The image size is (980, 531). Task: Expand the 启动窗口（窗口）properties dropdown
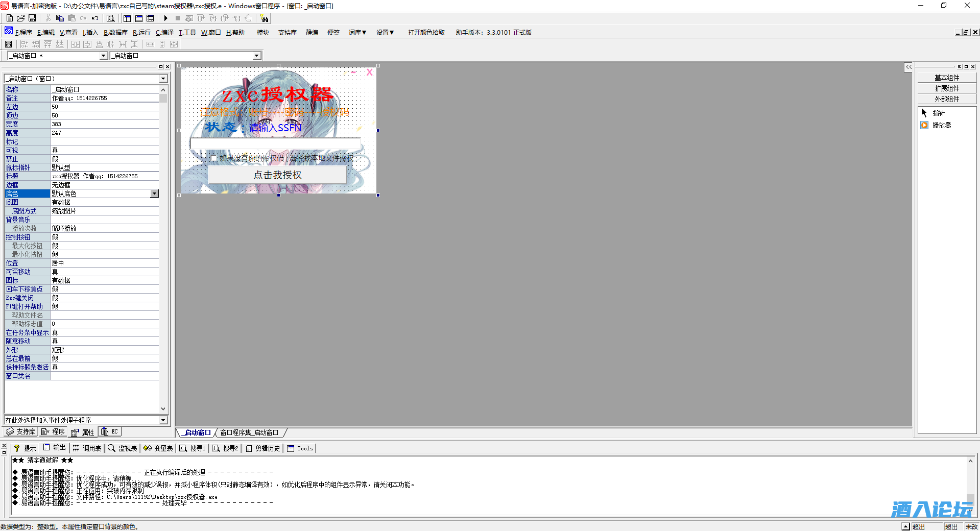pyautogui.click(x=163, y=78)
